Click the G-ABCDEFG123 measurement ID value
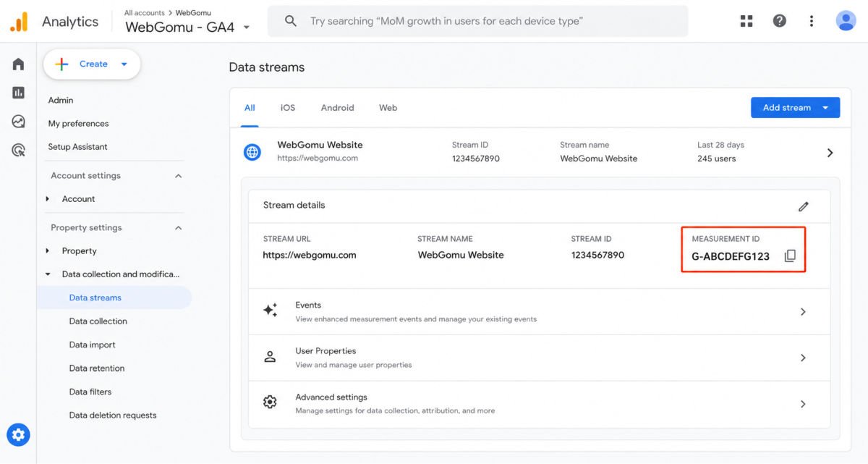This screenshot has width=868, height=464. click(x=731, y=256)
